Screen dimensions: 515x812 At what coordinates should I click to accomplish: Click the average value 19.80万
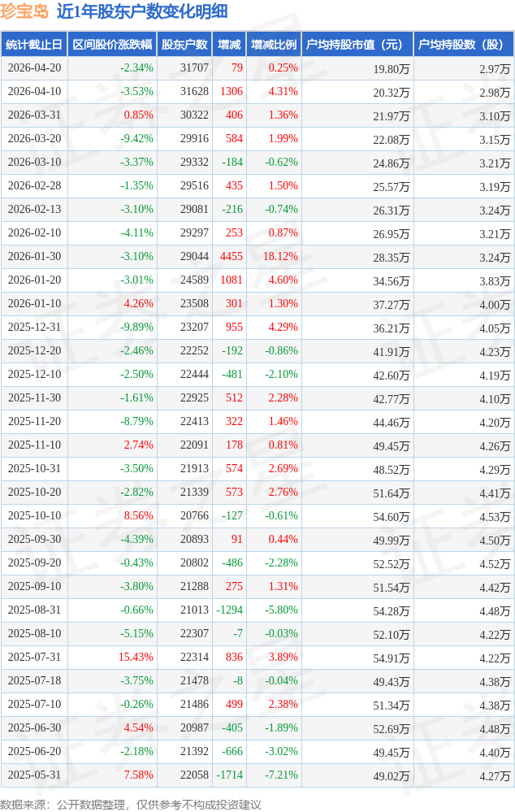coord(392,69)
